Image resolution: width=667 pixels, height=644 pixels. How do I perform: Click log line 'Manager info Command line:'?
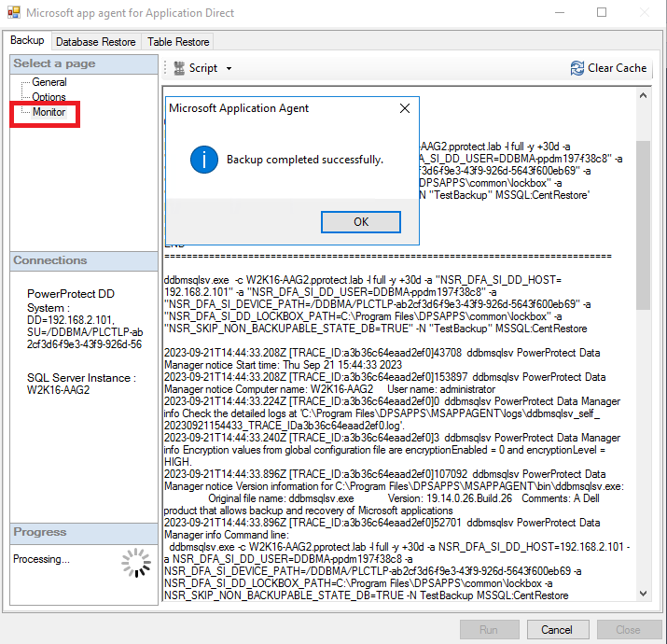point(227,535)
